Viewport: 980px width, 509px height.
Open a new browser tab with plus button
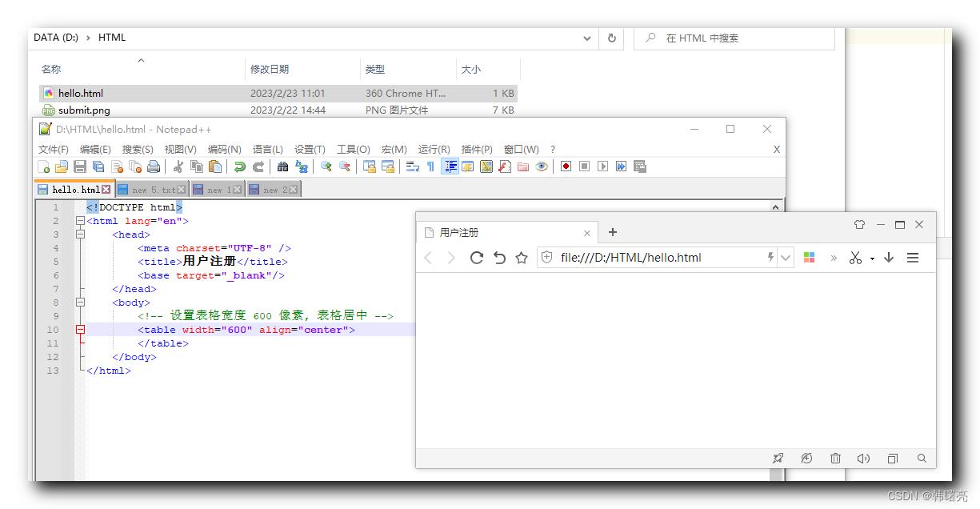[613, 232]
